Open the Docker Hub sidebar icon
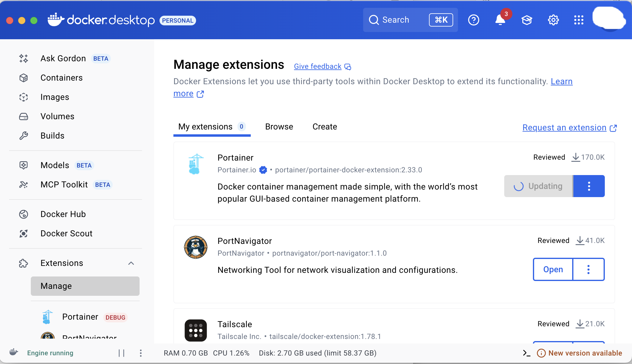The height and width of the screenshot is (364, 632). pyautogui.click(x=24, y=214)
